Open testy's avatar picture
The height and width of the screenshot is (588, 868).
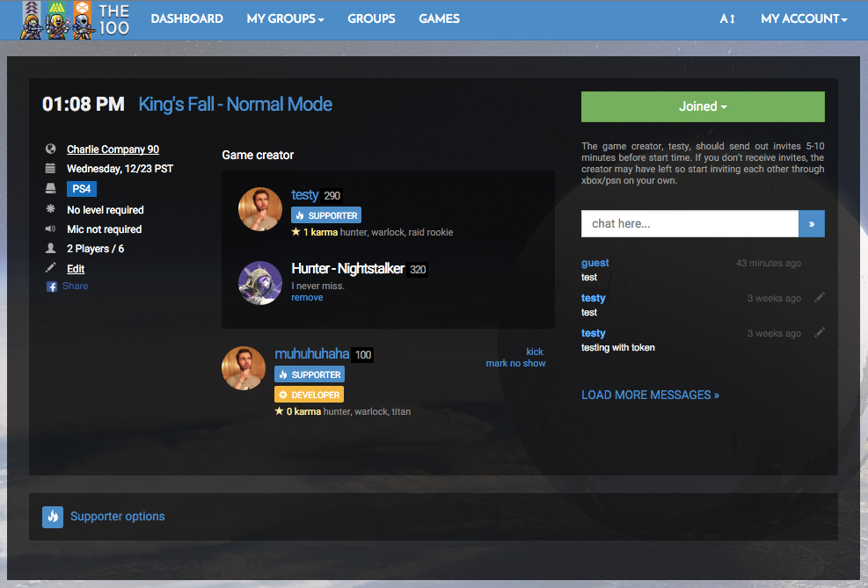(x=260, y=209)
